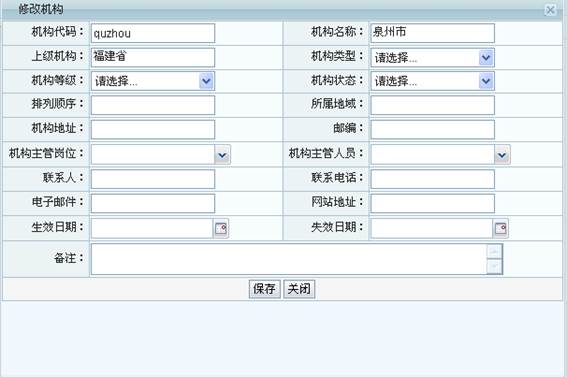Viewport: 567px width, 377px height.
Task: Click the 备注 scrollbar up arrow
Action: pyautogui.click(x=494, y=251)
